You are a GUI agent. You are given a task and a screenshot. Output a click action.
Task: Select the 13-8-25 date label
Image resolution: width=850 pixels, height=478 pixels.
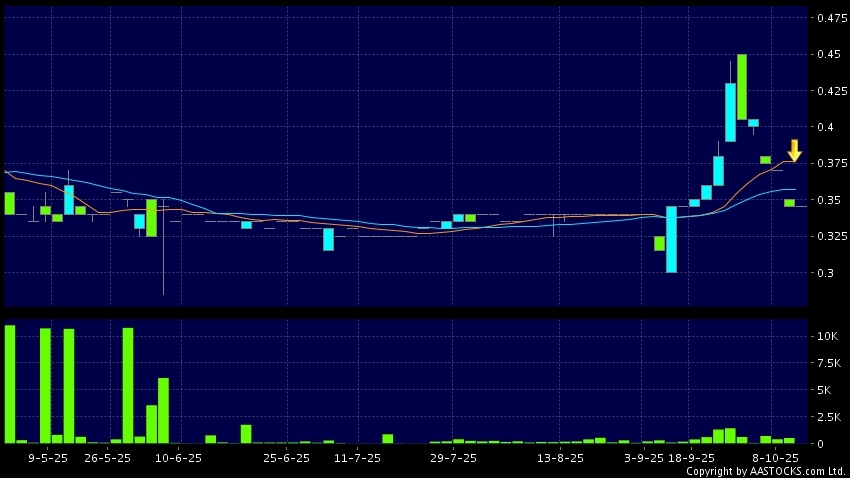560,458
